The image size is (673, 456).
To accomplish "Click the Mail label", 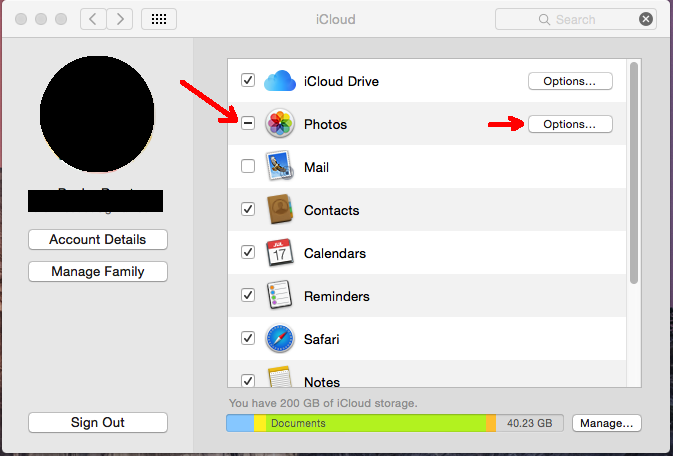I will [316, 167].
